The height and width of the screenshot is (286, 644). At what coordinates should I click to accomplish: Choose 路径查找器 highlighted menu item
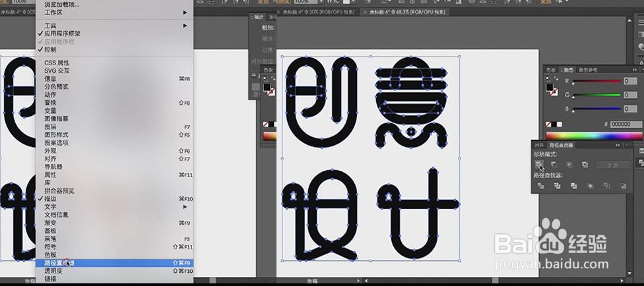[114, 263]
